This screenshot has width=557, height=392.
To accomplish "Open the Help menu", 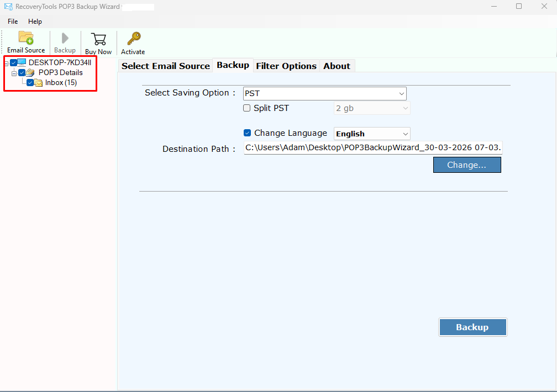I will [35, 22].
